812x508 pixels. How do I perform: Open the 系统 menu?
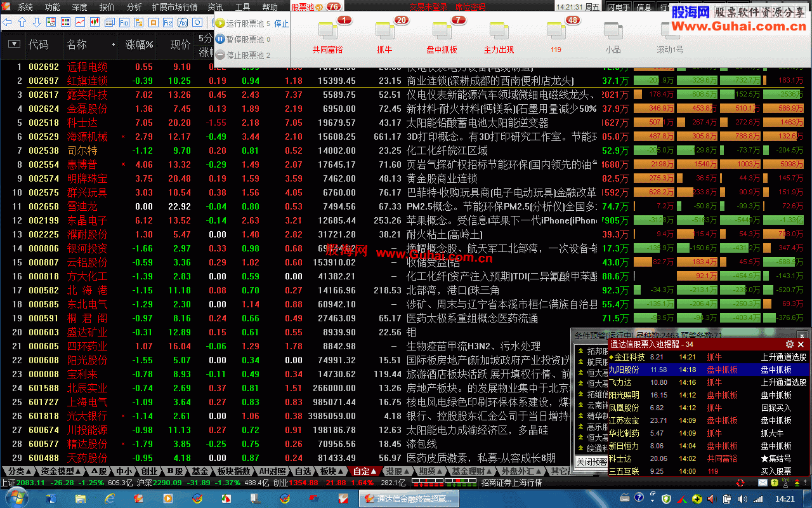[25, 8]
